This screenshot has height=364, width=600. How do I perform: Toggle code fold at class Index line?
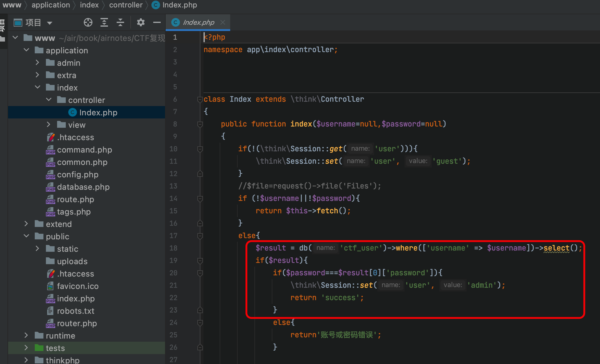tap(200, 100)
